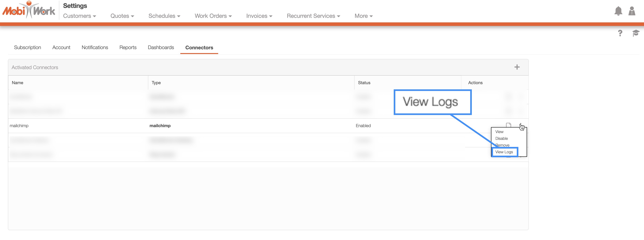The height and width of the screenshot is (240, 644).
Task: Click the help question mark icon
Action: pos(620,33)
